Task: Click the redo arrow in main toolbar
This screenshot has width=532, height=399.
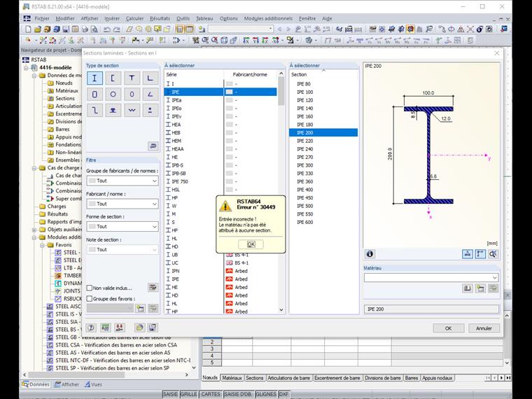Action: pyautogui.click(x=116, y=29)
